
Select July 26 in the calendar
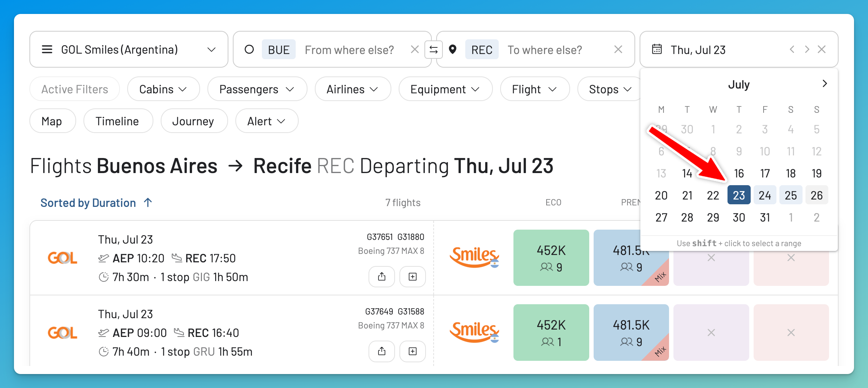[x=817, y=195]
